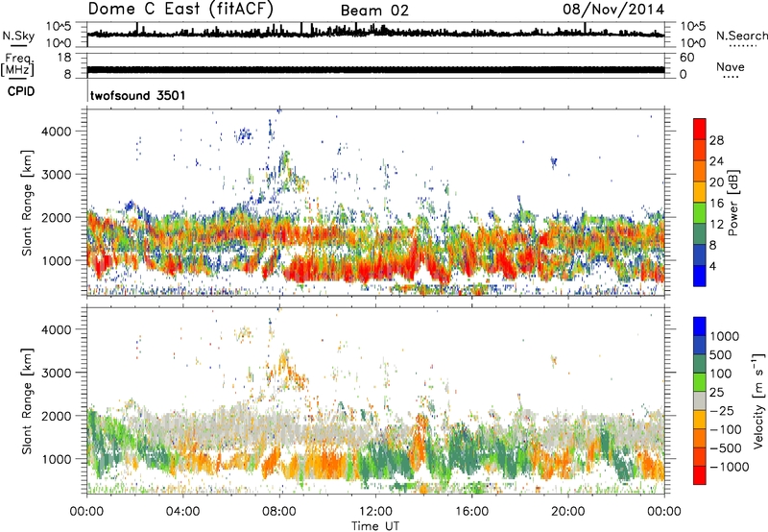The width and height of the screenshot is (768, 532).
Task: Click the "24" power colorbar value
Action: (x=716, y=161)
